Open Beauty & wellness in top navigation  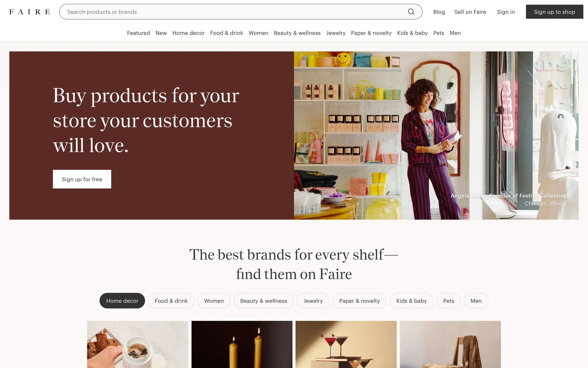tap(297, 33)
